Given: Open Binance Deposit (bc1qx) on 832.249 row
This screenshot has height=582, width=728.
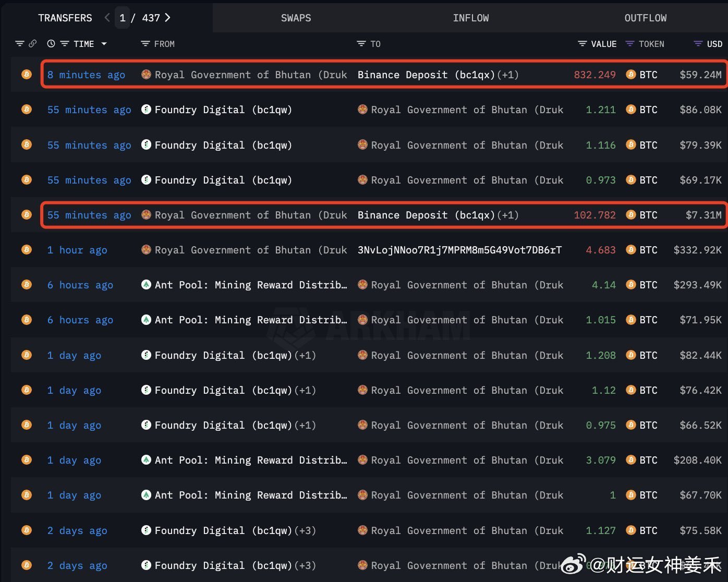Looking at the screenshot, I should (426, 75).
